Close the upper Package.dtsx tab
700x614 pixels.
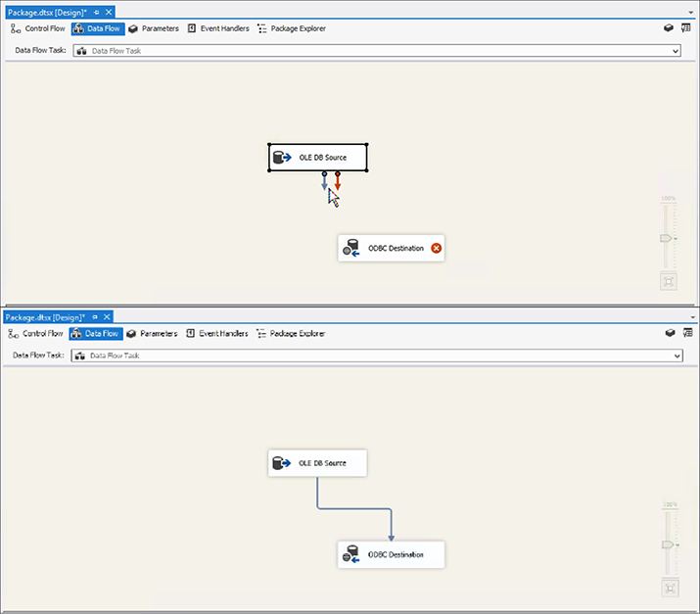point(109,12)
